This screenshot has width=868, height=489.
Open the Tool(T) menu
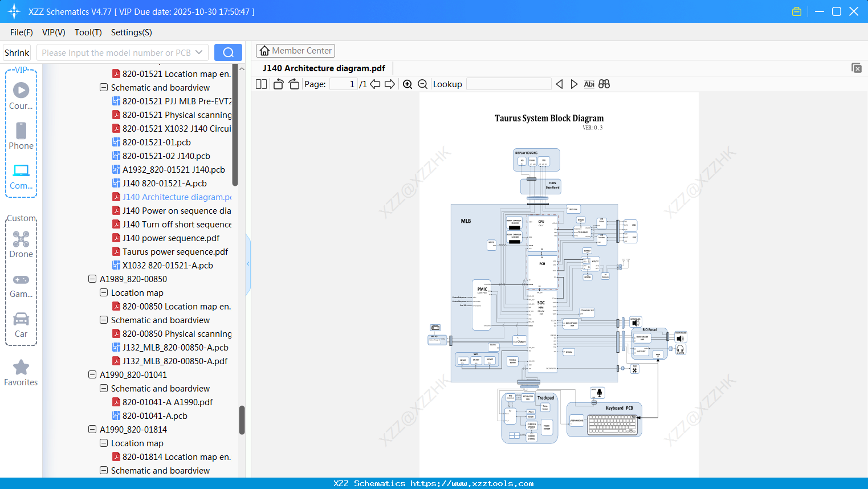[x=88, y=32]
